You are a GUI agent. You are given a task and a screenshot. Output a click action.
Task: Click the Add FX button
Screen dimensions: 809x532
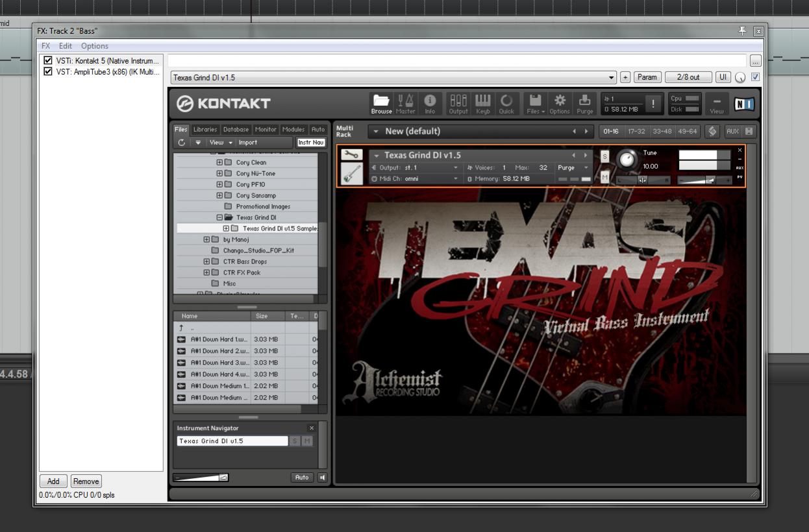[x=53, y=481]
